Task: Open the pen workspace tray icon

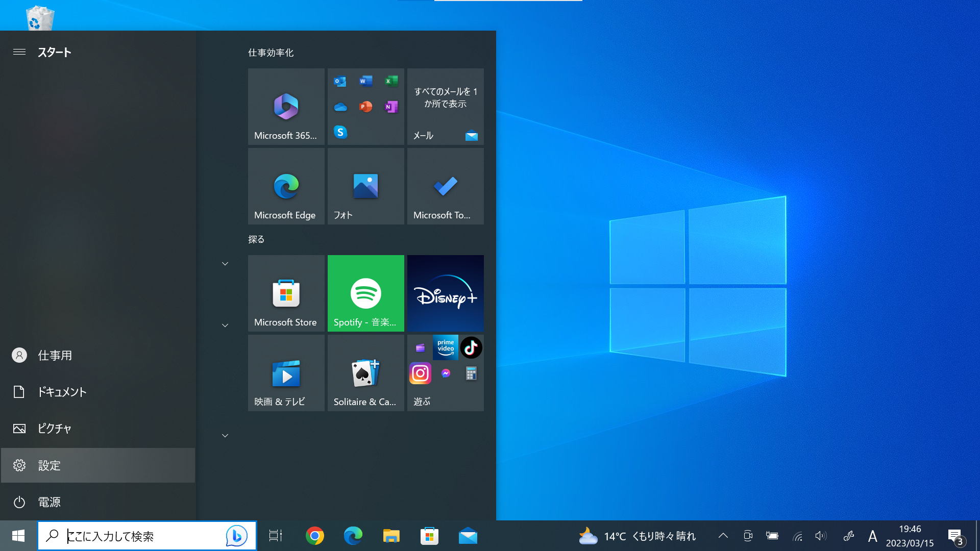Action: 848,536
